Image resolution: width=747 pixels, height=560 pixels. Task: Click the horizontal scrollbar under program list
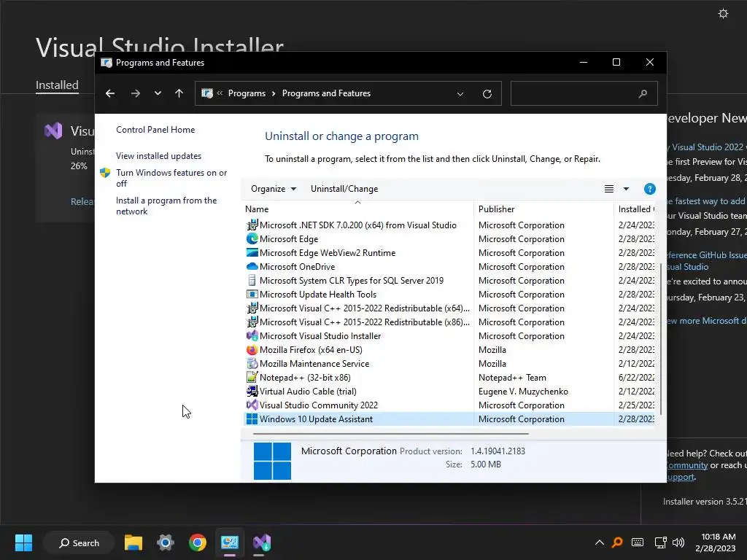point(391,434)
